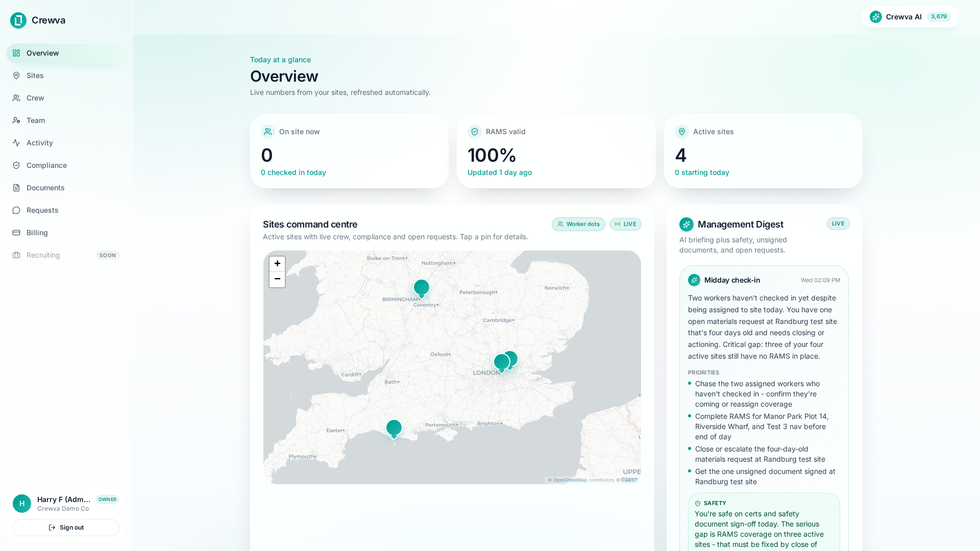This screenshot has height=551, width=980.
Task: Zoom in on the map
Action: pyautogui.click(x=277, y=264)
